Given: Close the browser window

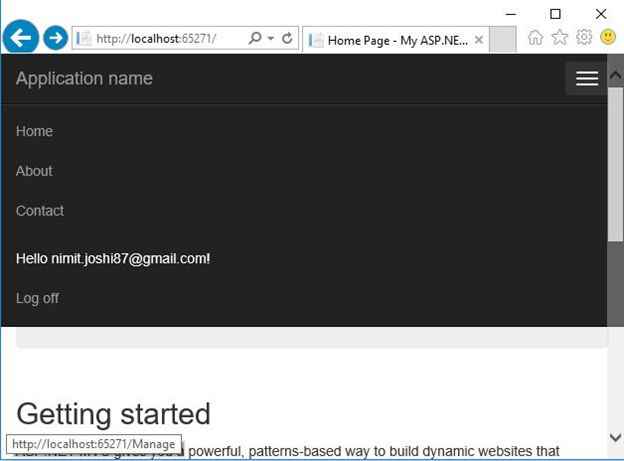Looking at the screenshot, I should [x=601, y=14].
